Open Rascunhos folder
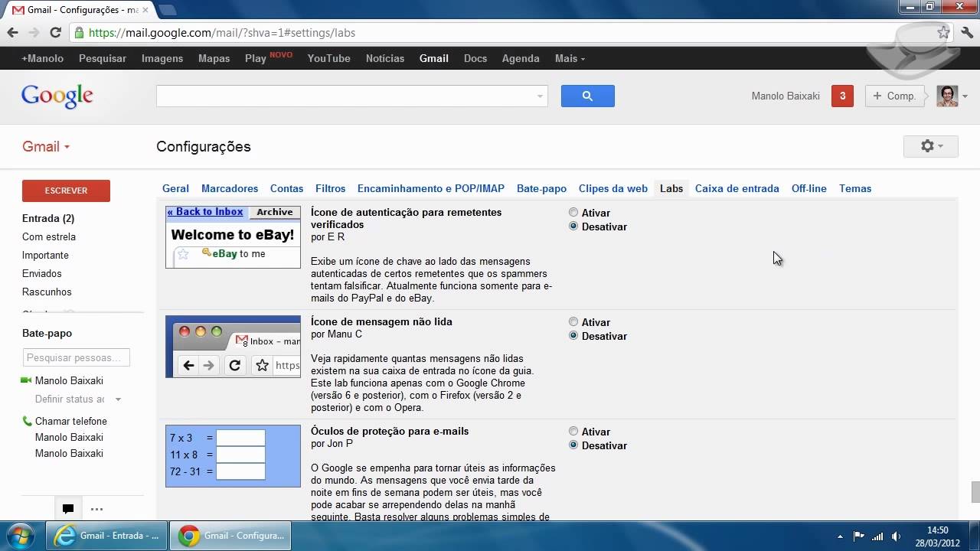Viewport: 980px width, 551px height. coord(47,292)
